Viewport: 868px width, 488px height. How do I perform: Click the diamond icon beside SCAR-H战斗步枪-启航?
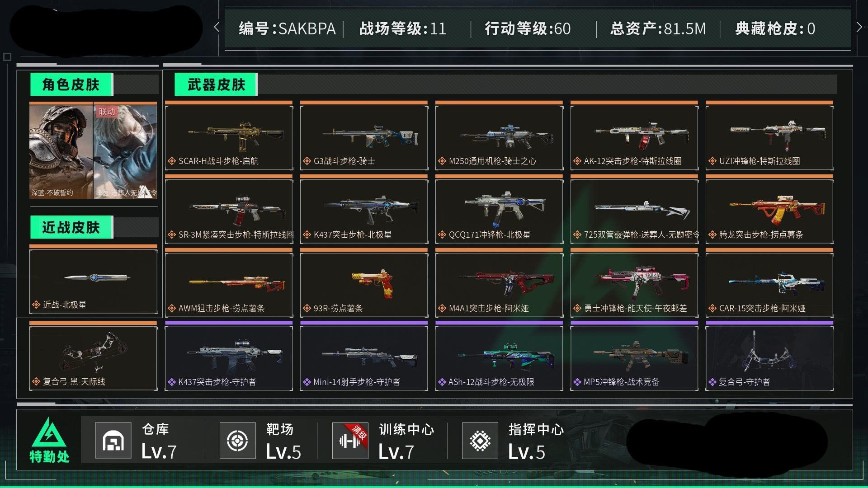tap(172, 161)
